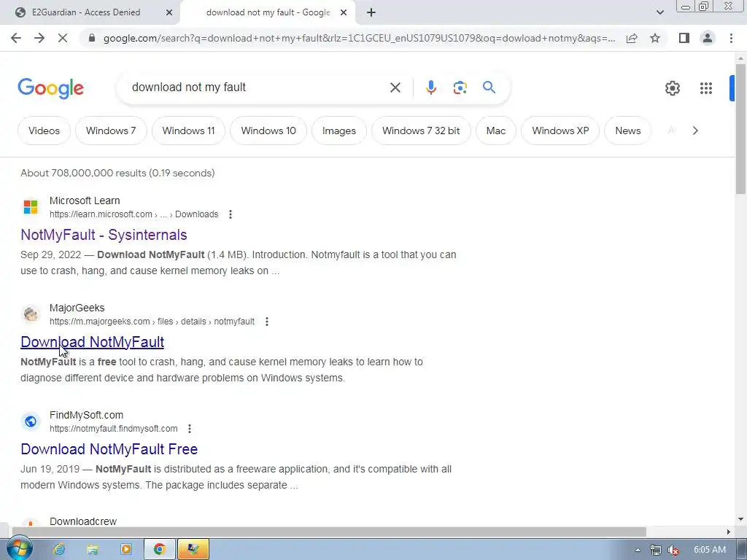Close the E2Guardian Access Denied tab
The height and width of the screenshot is (560, 747).
coord(169,12)
